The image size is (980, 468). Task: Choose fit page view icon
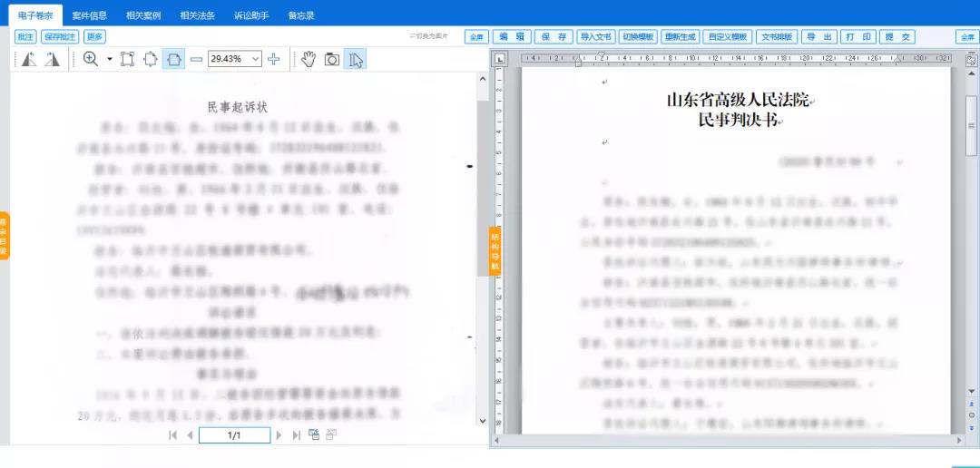[x=151, y=59]
